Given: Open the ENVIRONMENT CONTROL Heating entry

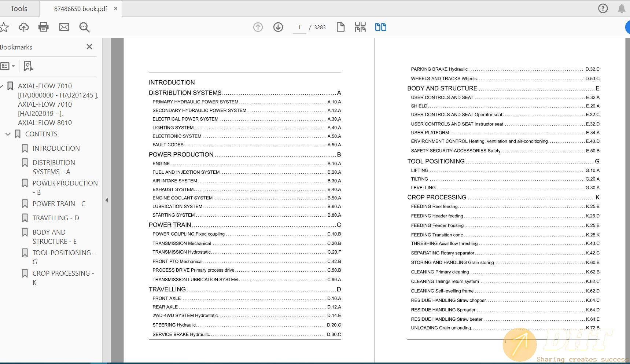Looking at the screenshot, I should [505, 141].
